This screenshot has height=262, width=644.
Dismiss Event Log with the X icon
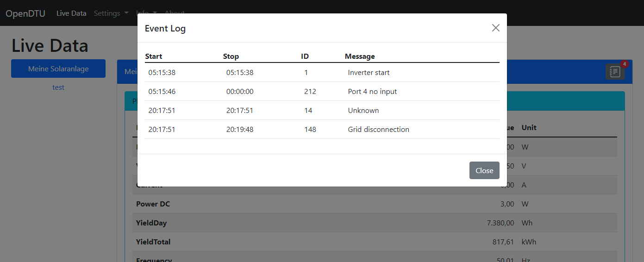pos(495,28)
